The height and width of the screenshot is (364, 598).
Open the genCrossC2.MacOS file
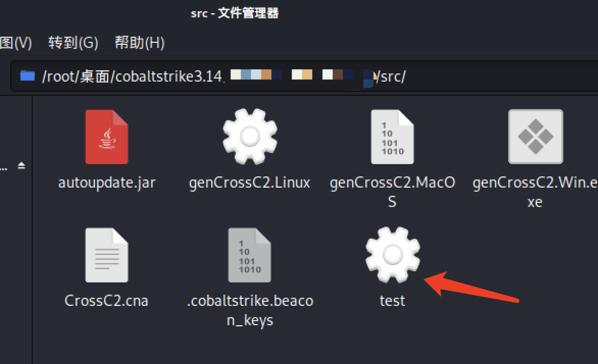(392, 136)
